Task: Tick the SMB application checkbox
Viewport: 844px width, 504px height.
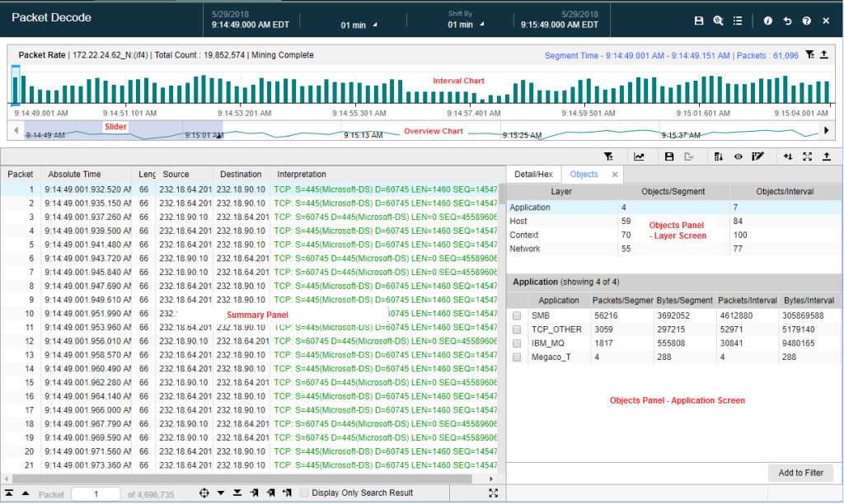Action: point(517,315)
